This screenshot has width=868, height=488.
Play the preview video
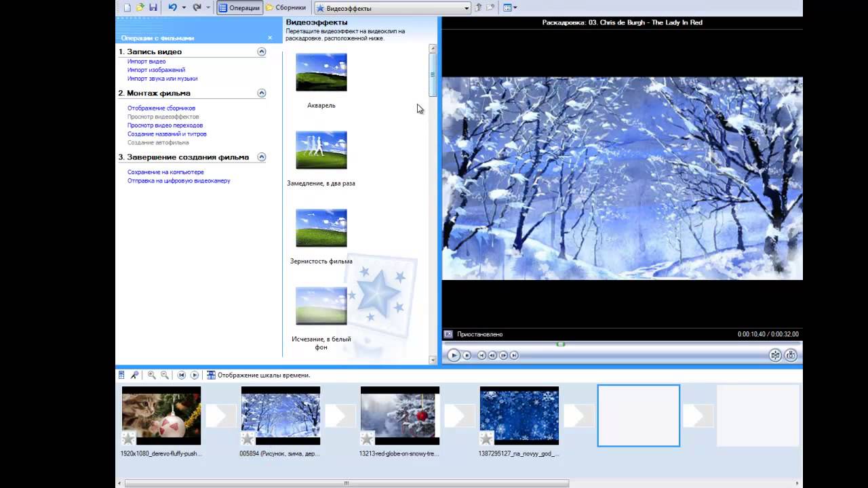pyautogui.click(x=454, y=355)
